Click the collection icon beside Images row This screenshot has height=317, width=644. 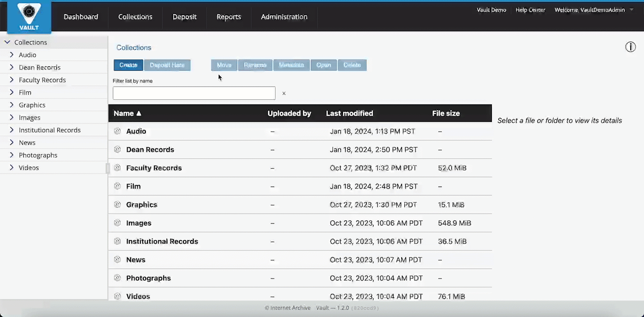117,223
